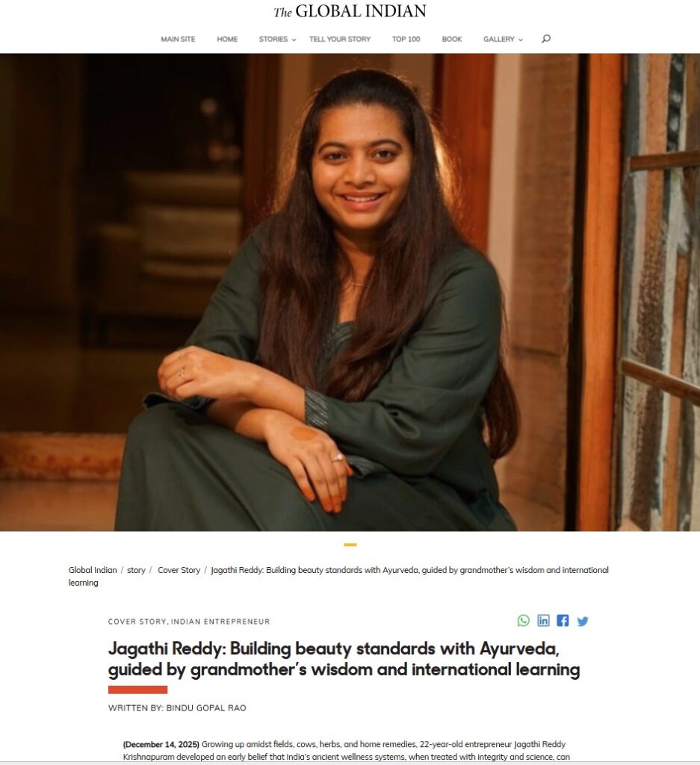Viewport: 700px width, 765px height.
Task: Share article on LinkedIn icon
Action: click(x=543, y=621)
